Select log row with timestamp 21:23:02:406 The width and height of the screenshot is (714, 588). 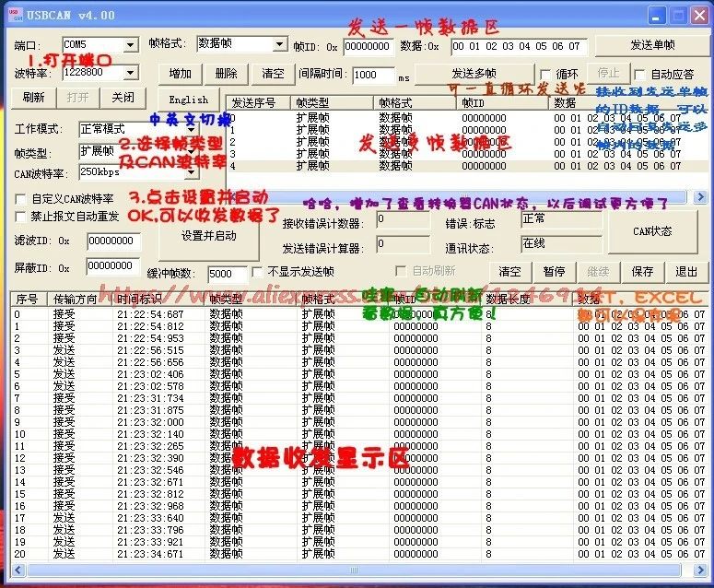359,374
